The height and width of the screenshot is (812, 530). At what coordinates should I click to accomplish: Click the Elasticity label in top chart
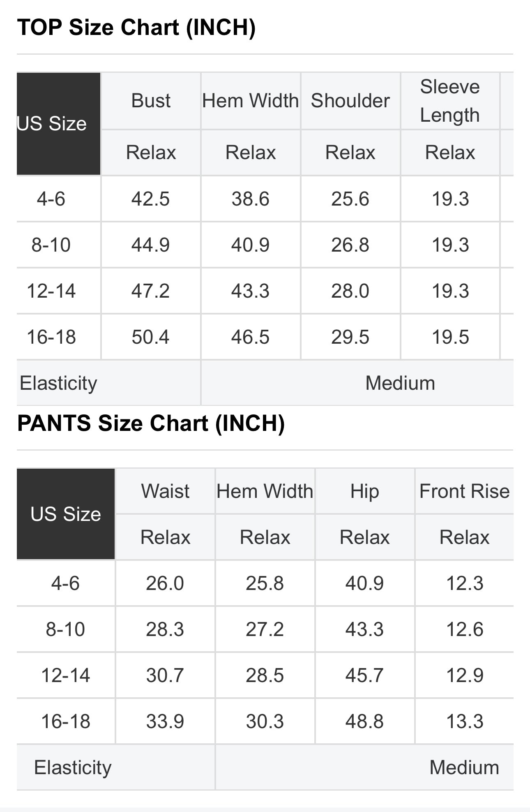pos(58,383)
